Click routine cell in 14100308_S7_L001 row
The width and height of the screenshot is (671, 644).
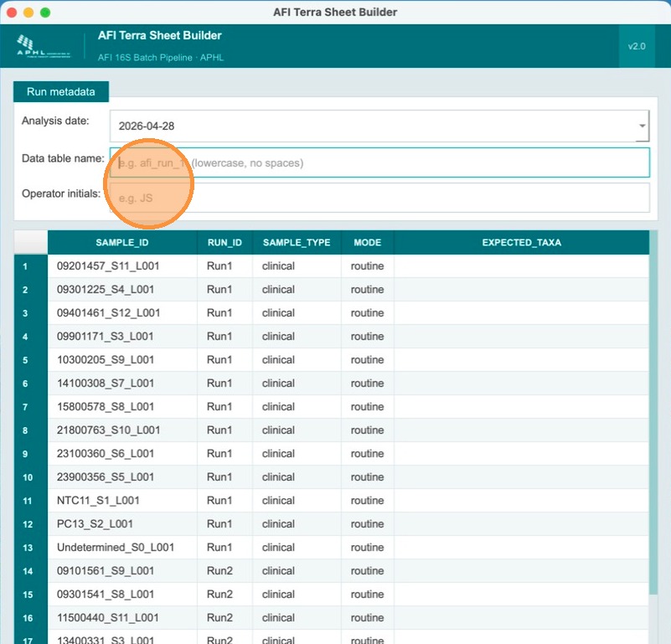[x=367, y=384]
